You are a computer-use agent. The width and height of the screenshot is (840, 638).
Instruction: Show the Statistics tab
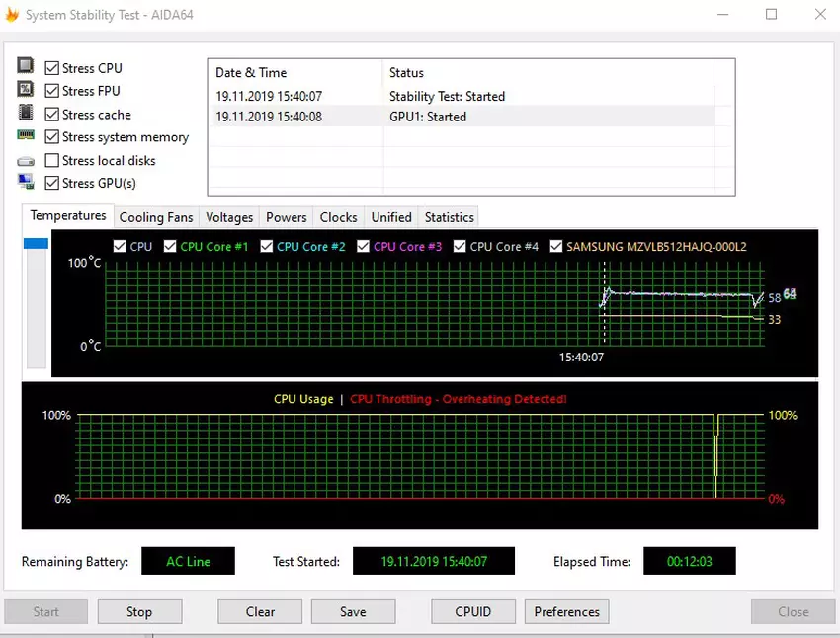(x=449, y=217)
